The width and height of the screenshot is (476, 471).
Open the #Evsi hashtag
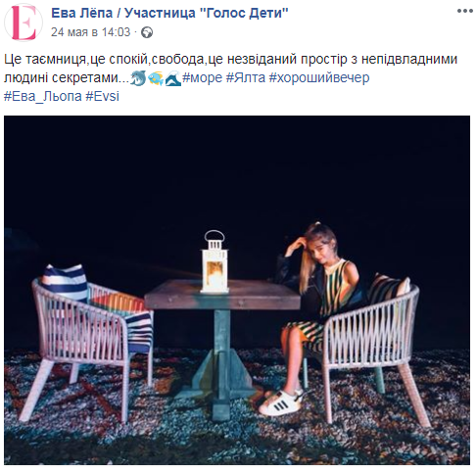[x=102, y=96]
